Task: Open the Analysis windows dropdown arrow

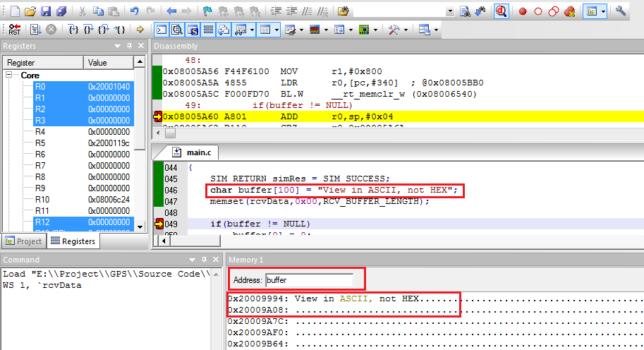Action: pyautogui.click(x=326, y=30)
